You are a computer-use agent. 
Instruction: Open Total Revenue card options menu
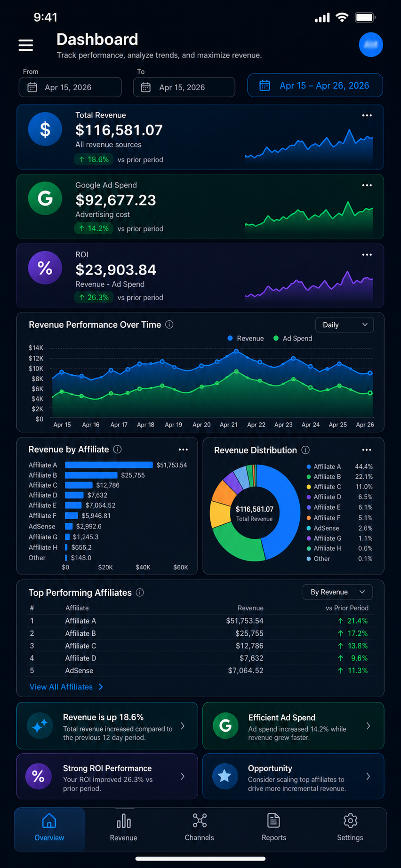[x=367, y=115]
